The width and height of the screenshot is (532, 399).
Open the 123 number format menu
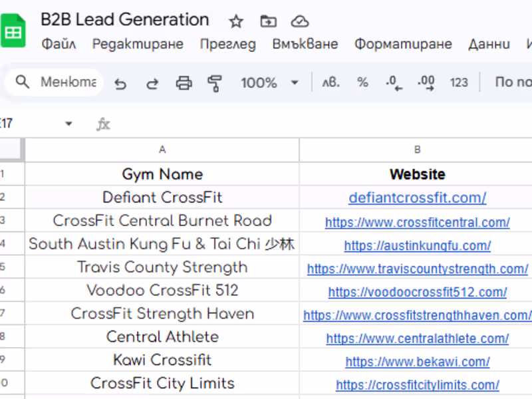(459, 82)
